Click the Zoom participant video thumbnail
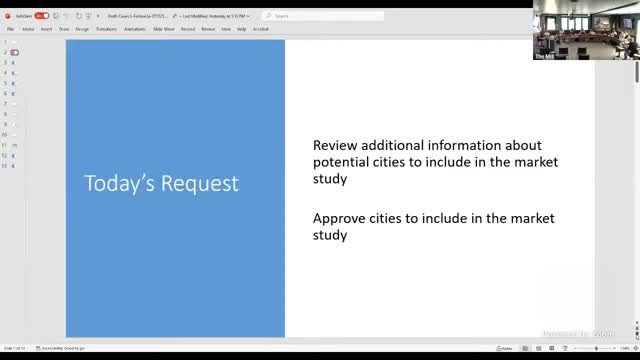The width and height of the screenshot is (640, 360). pos(586,30)
